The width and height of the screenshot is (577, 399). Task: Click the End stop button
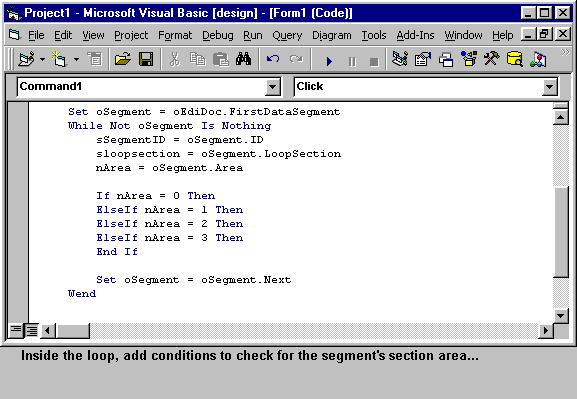pyautogui.click(x=374, y=61)
